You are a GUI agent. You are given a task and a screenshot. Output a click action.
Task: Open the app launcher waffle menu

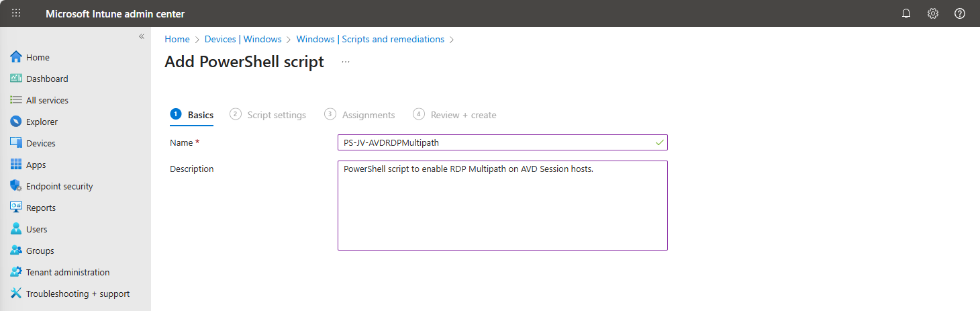click(16, 13)
